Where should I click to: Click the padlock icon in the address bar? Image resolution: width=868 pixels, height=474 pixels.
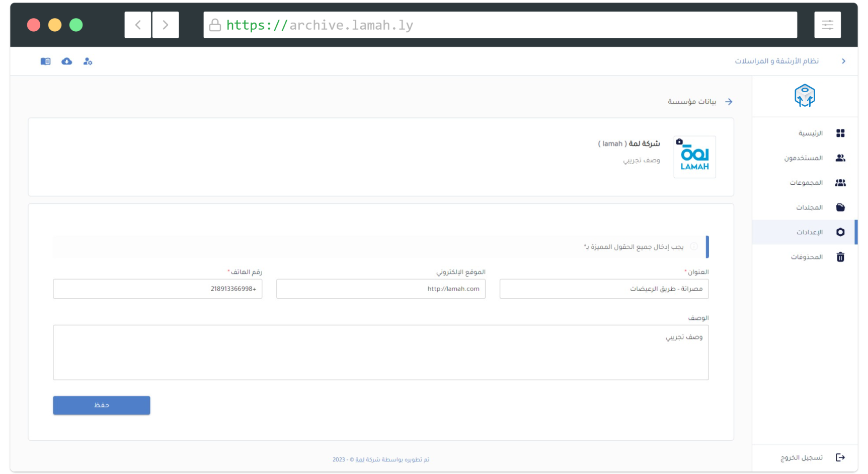(215, 25)
